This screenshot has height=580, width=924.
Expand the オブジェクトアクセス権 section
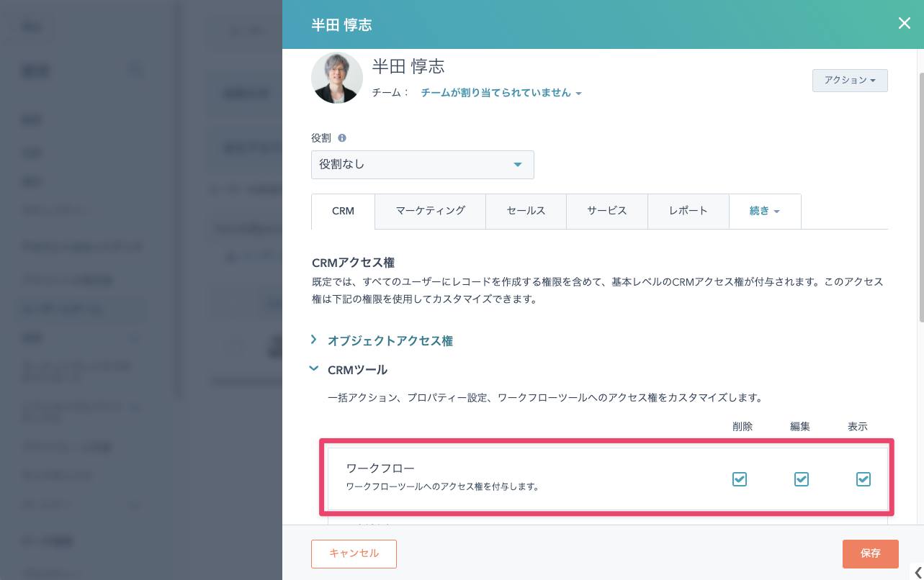click(390, 341)
